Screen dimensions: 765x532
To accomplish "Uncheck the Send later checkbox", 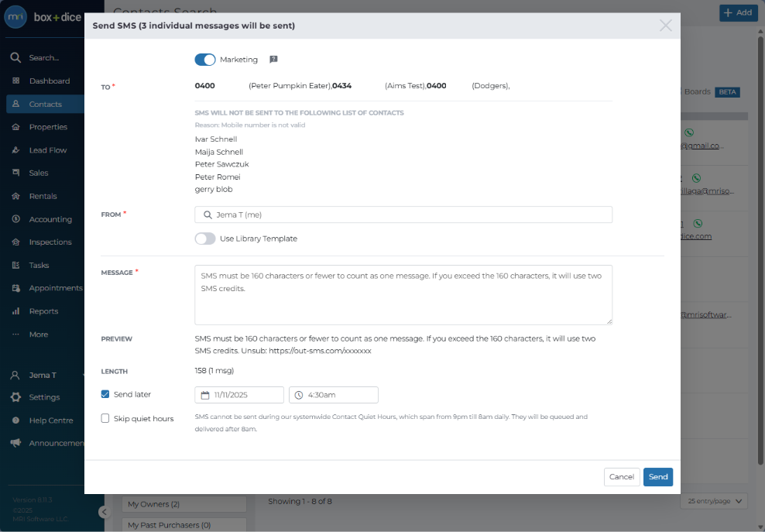I will click(105, 394).
